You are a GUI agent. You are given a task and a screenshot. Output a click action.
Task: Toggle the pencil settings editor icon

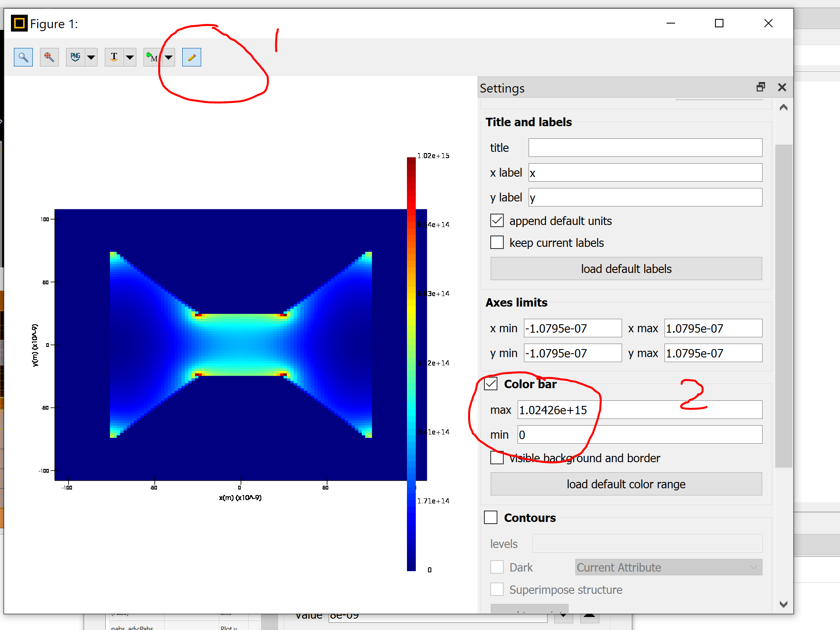point(191,57)
